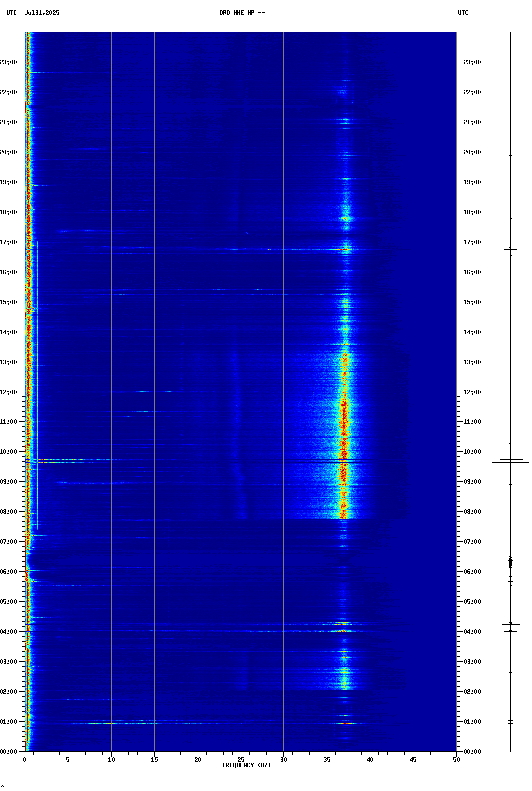The image size is (532, 791).
Task: Click the 'DRO HHE HP --' station title
Action: (x=242, y=13)
